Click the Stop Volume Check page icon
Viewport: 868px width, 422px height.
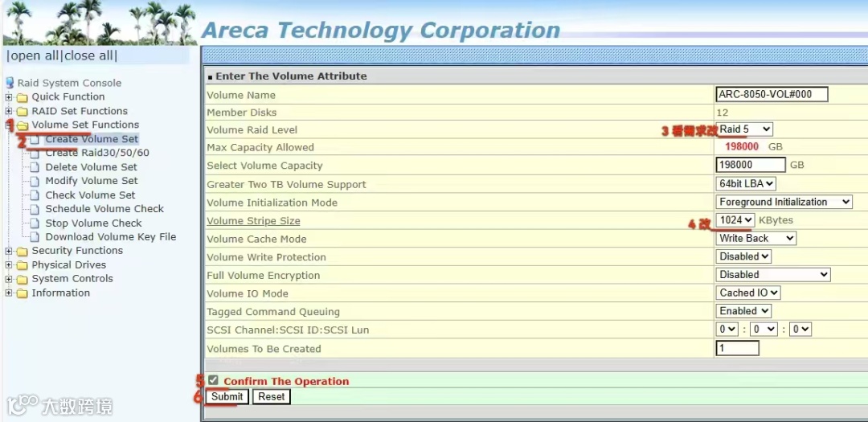(x=35, y=223)
